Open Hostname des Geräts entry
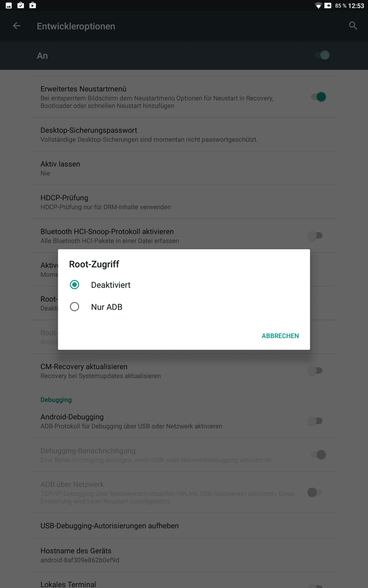This screenshot has height=588, width=368. 184,555
